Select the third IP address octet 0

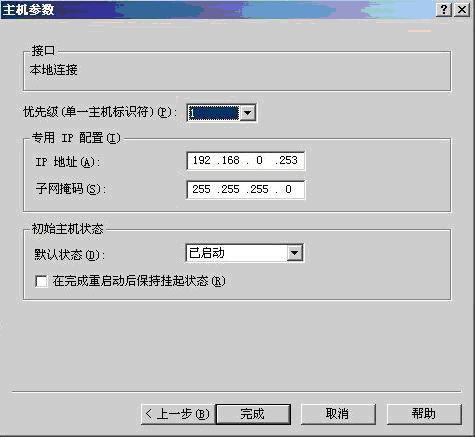tap(259, 160)
